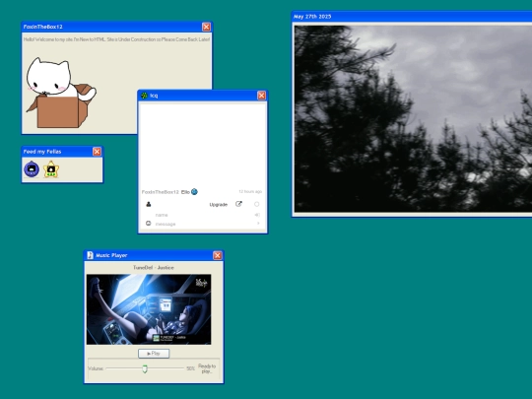Image resolution: width=532 pixels, height=399 pixels.
Task: Click the FoxInTheBox12 username in chat
Action: (161, 192)
